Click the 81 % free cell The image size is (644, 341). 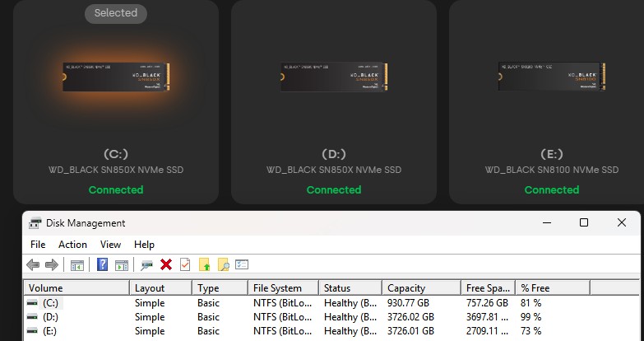pos(531,303)
